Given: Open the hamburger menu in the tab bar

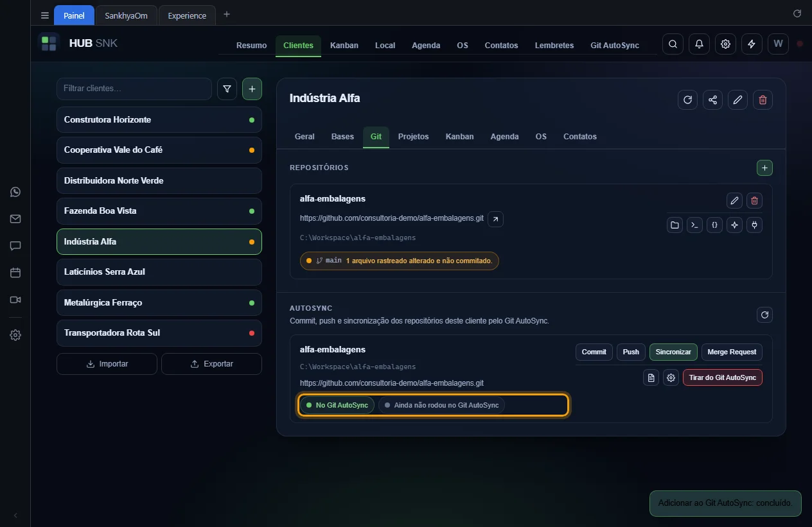Looking at the screenshot, I should click(44, 15).
